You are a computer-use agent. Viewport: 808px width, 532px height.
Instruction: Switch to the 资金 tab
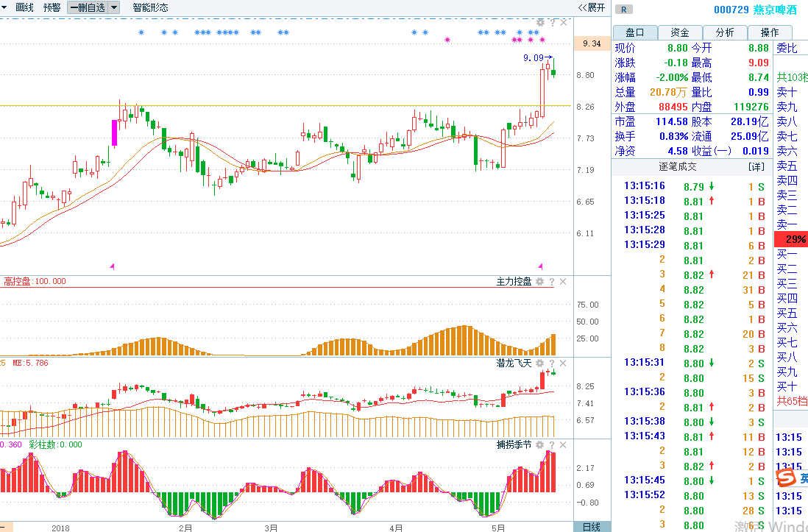679,32
